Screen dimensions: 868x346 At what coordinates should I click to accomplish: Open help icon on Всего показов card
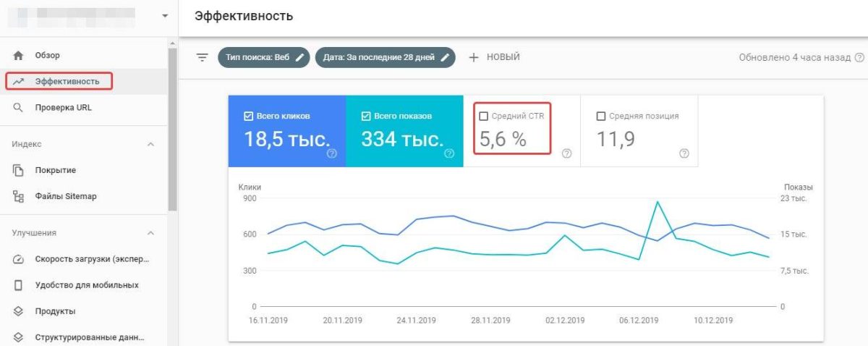tap(449, 153)
